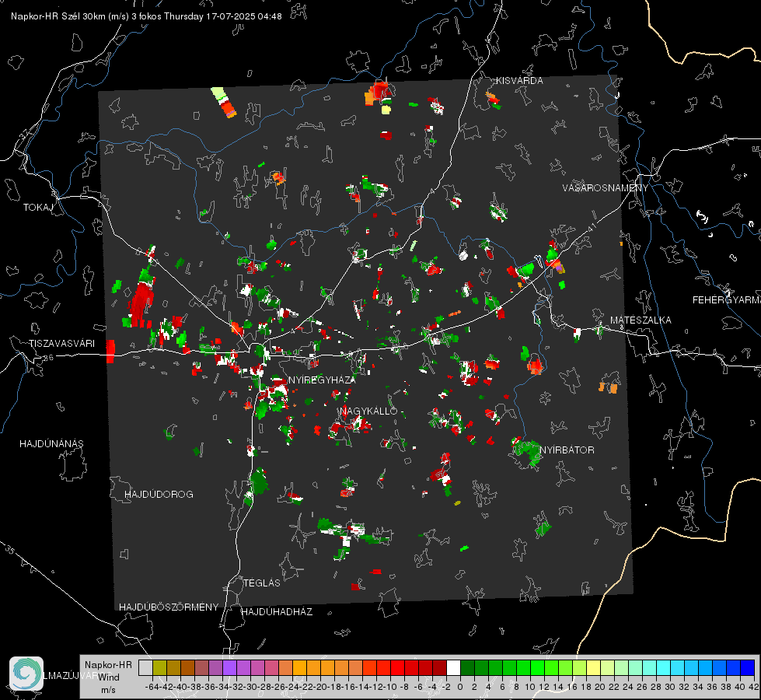This screenshot has height=700, width=761.
Task: Click the -64 value on the legend scale
Action: coord(152,687)
